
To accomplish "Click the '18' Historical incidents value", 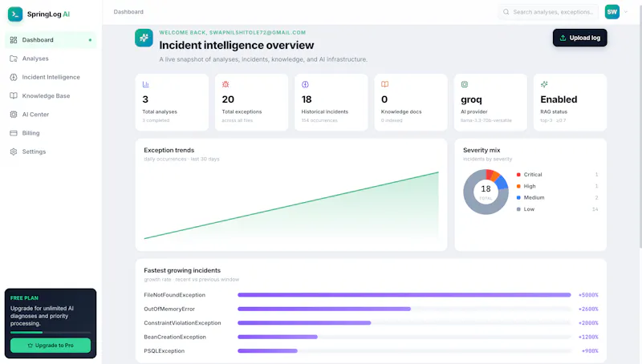I will pyautogui.click(x=307, y=99).
